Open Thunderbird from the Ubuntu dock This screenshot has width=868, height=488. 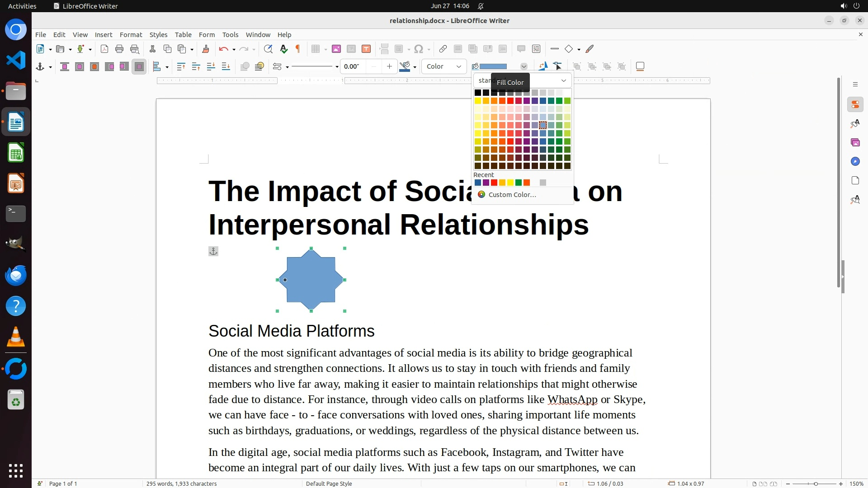coord(16,275)
